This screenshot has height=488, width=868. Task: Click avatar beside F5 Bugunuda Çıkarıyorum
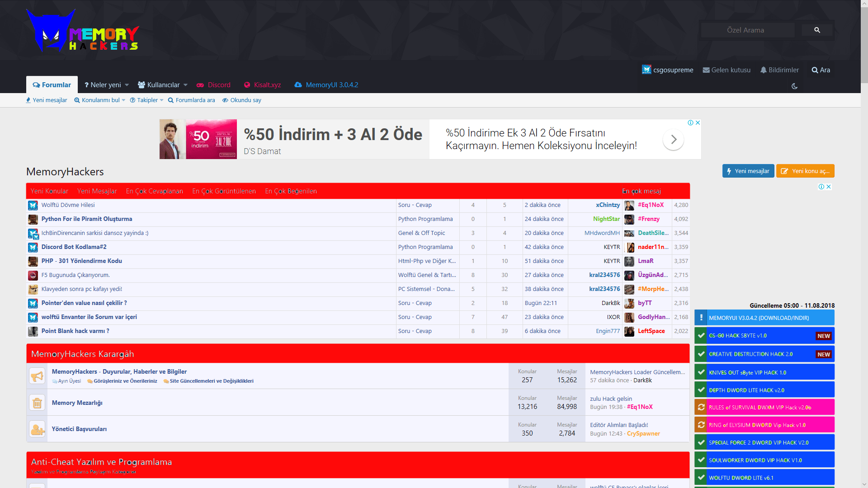pos(33,276)
